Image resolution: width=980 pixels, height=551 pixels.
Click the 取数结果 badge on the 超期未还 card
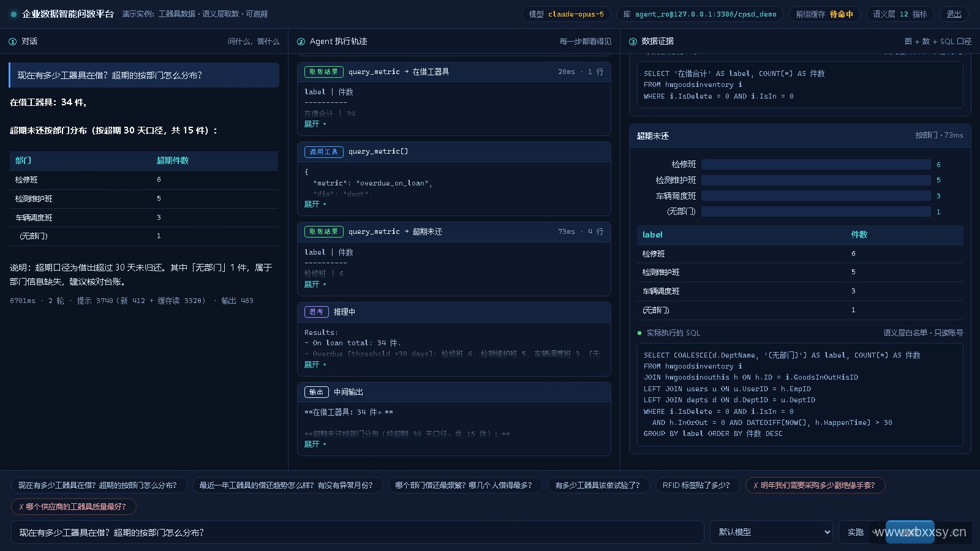point(324,231)
